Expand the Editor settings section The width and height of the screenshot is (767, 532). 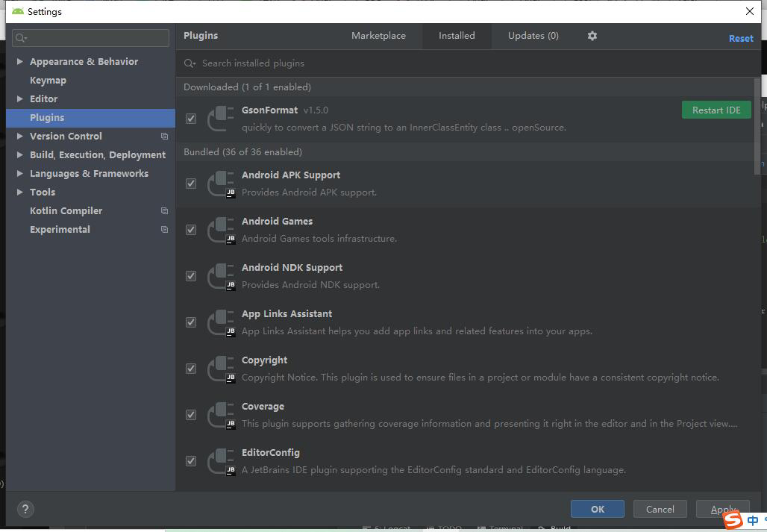pos(19,98)
